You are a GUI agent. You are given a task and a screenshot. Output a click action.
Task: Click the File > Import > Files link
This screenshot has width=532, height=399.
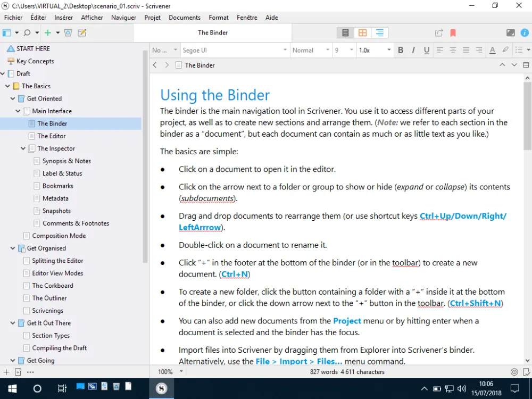coord(298,361)
